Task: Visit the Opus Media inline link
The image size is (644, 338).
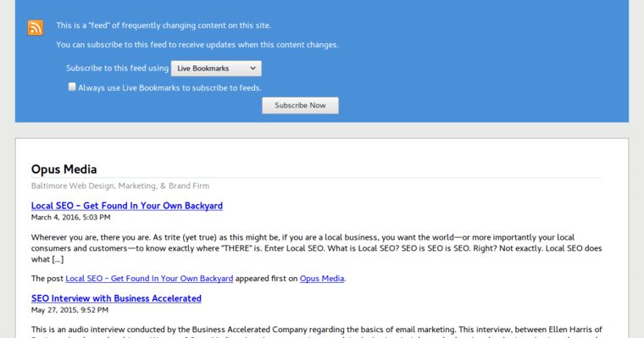Action: [322, 279]
